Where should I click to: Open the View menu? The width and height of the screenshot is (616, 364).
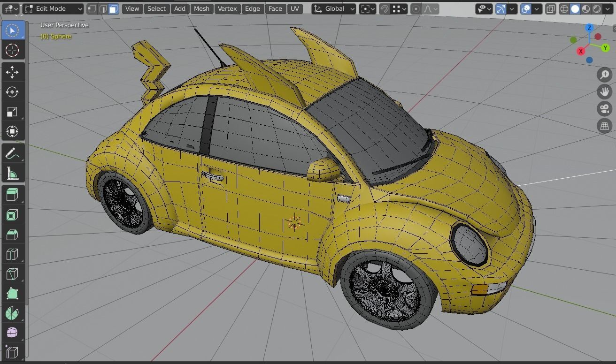click(132, 8)
